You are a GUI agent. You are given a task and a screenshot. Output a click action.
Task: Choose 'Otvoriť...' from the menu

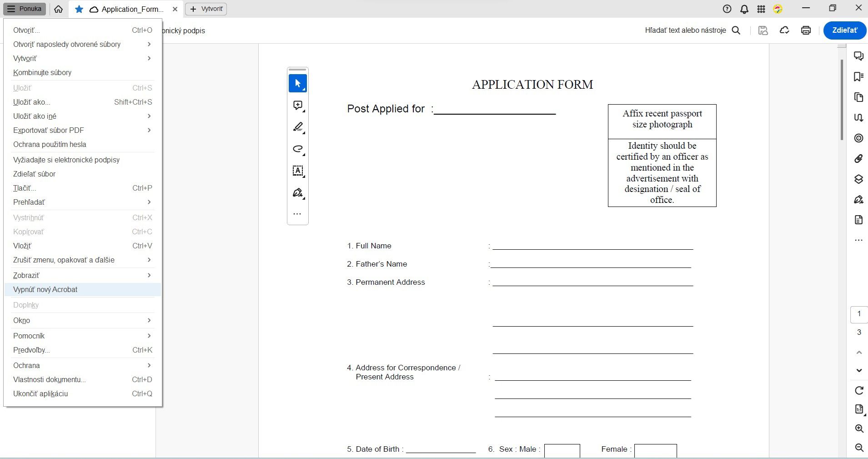tap(83, 30)
